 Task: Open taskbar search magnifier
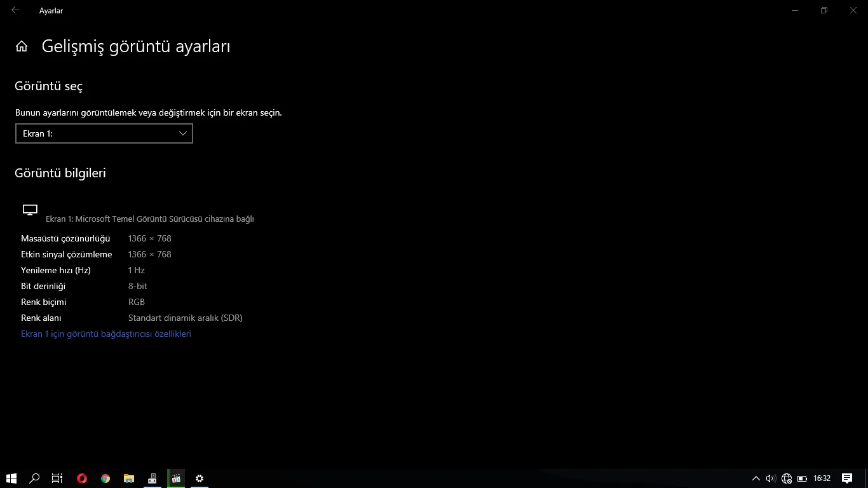(x=34, y=478)
